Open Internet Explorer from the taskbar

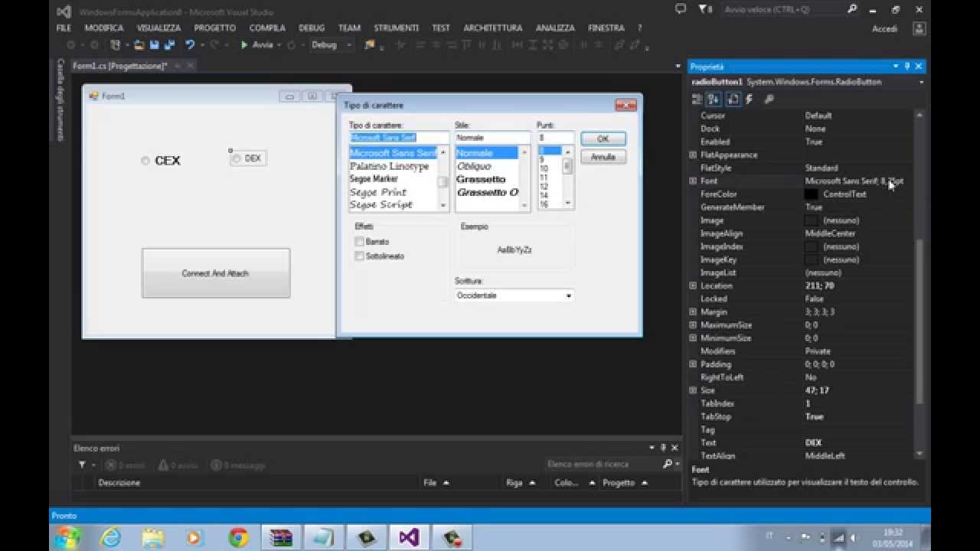111,537
